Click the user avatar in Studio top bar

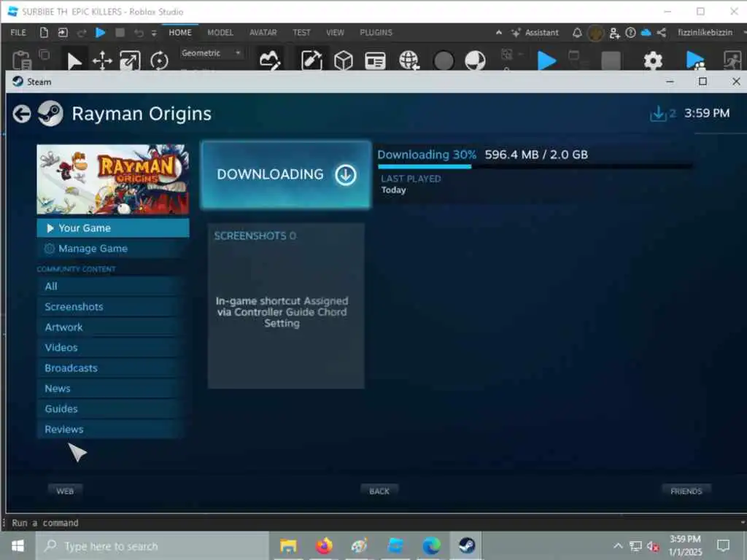[595, 33]
